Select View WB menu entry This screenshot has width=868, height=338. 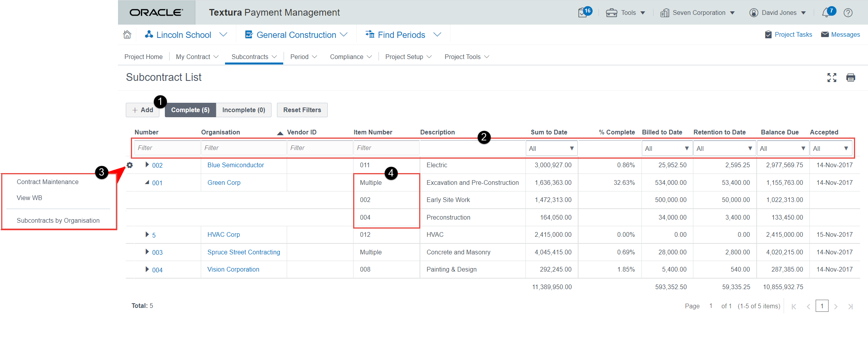coord(29,198)
